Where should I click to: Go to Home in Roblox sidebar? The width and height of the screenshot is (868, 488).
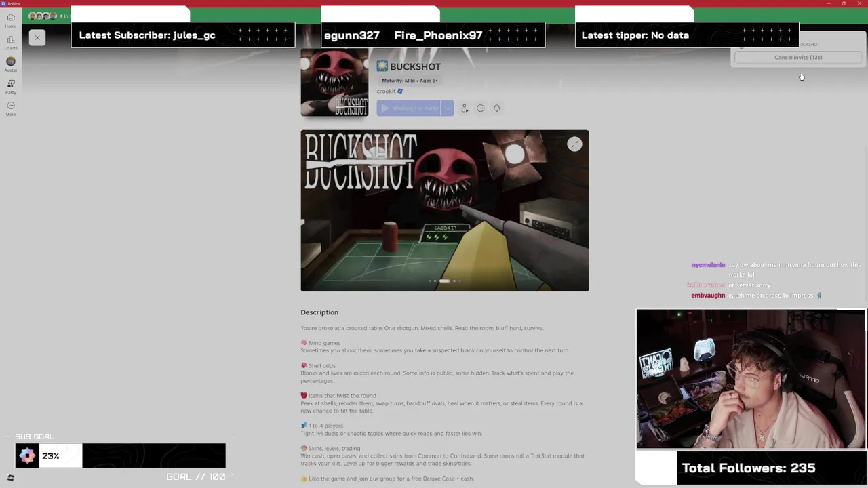[11, 20]
